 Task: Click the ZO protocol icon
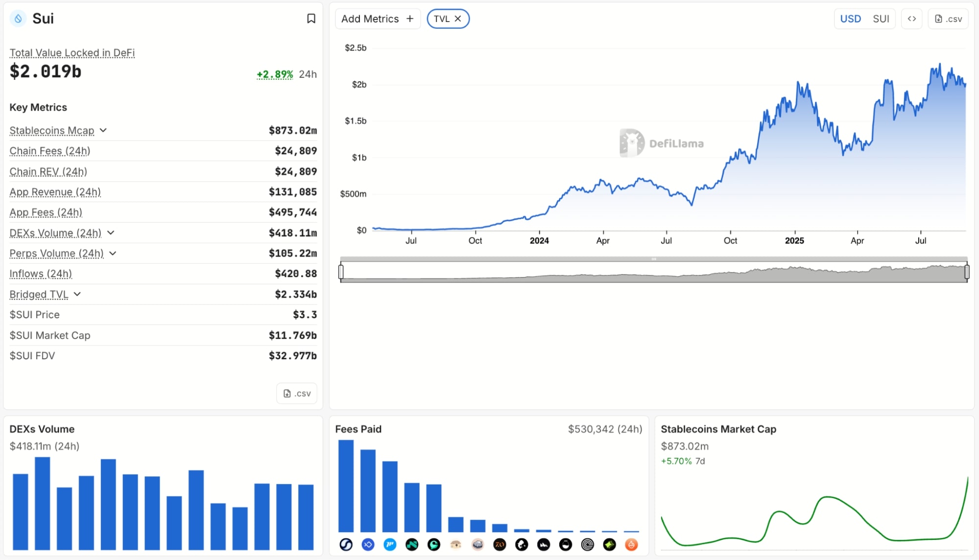click(500, 544)
